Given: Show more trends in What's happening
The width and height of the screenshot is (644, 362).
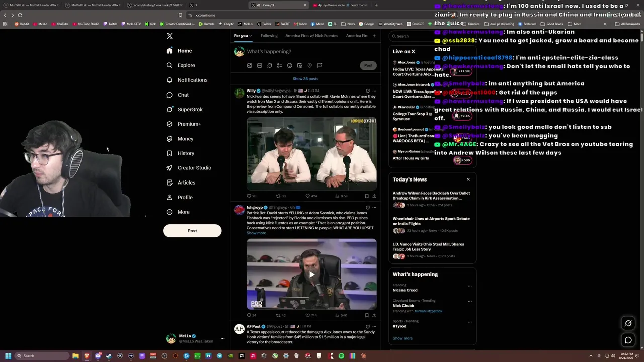Looking at the screenshot, I should (403, 338).
